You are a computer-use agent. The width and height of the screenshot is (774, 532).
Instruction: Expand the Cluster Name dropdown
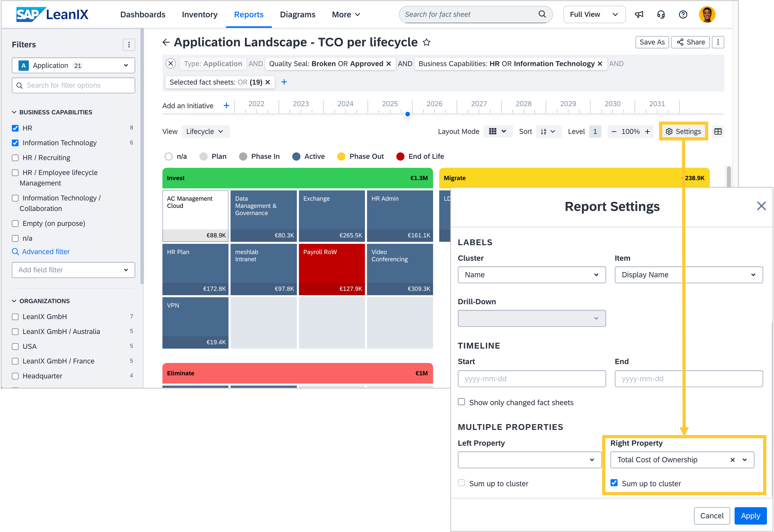pyautogui.click(x=532, y=275)
